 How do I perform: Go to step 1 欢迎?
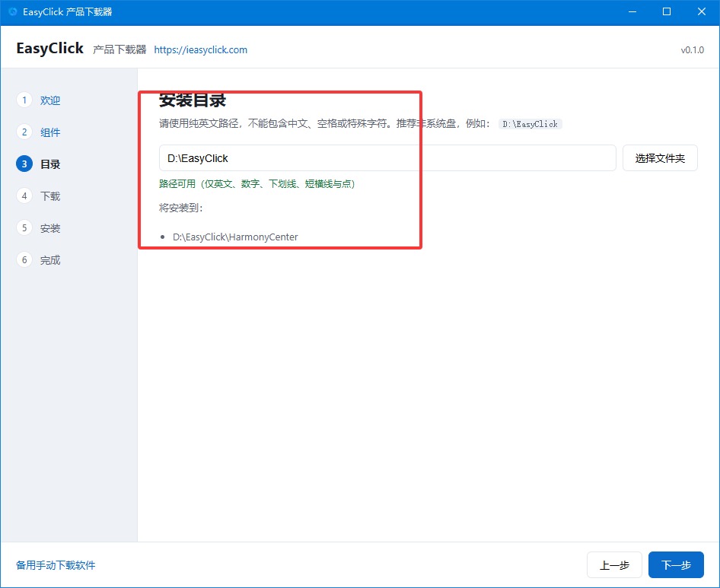click(39, 100)
